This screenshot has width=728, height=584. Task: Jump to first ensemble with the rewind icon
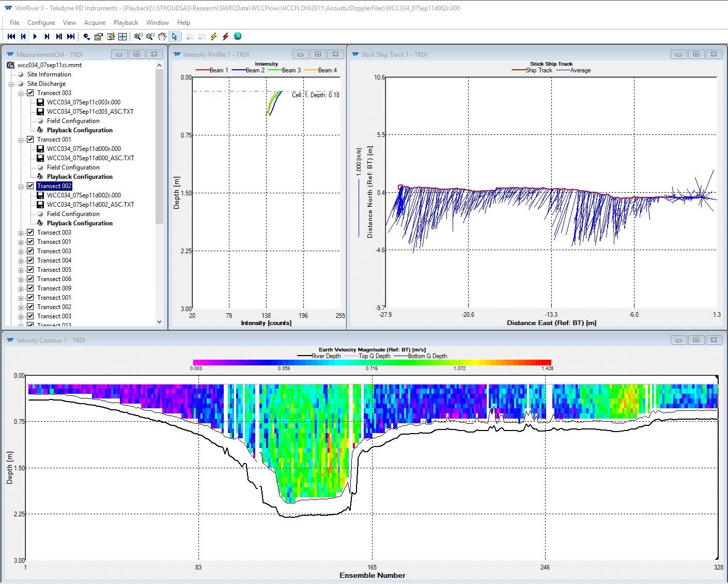tap(11, 36)
